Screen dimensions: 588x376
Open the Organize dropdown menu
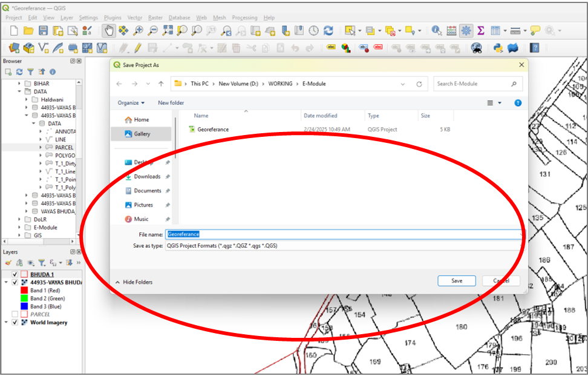tap(131, 103)
